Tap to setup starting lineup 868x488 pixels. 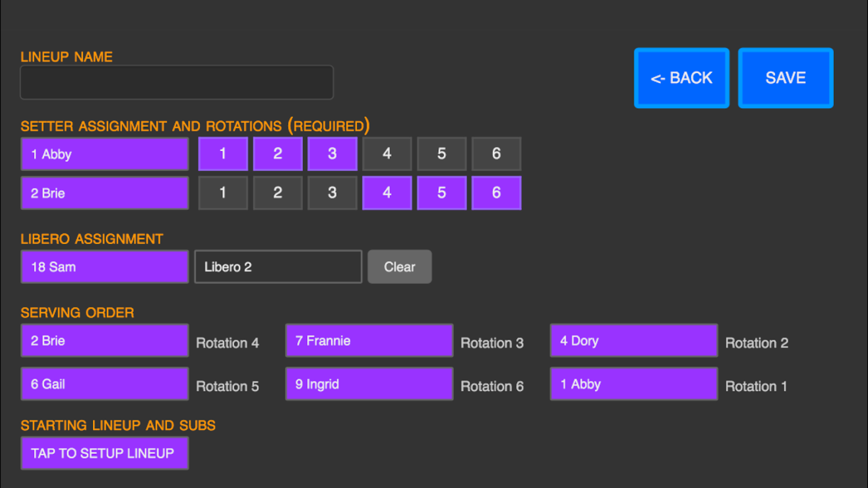pos(104,453)
